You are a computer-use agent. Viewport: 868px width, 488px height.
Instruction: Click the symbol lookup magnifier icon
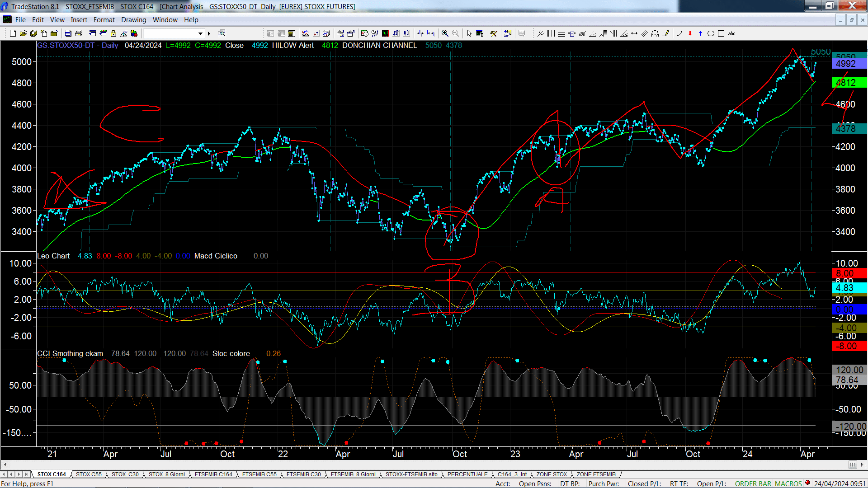(222, 33)
